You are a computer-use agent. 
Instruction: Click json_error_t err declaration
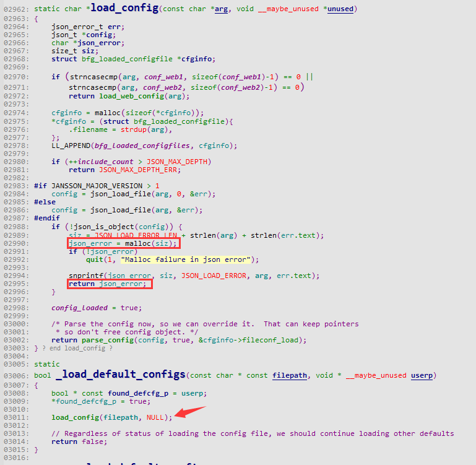pos(88,27)
